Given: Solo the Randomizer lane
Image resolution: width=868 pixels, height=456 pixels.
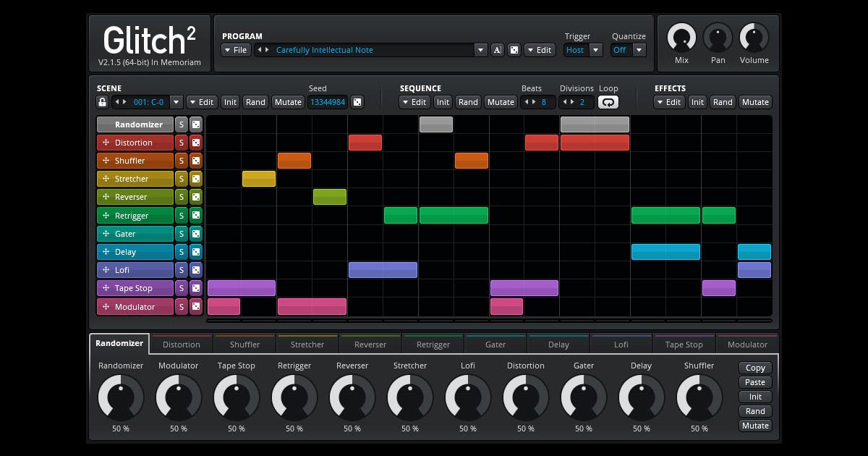Looking at the screenshot, I should click(x=182, y=124).
